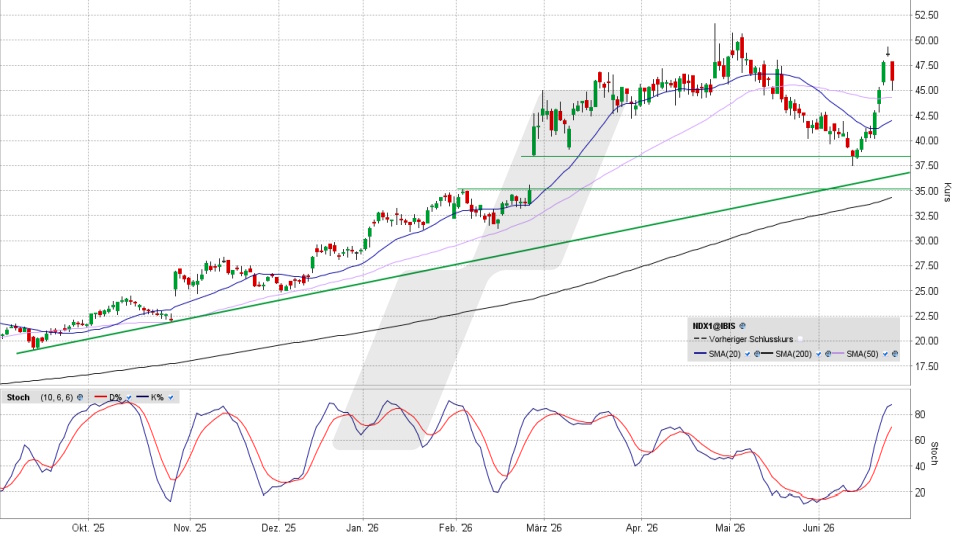
Task: Click the 'Okt. '25' date axis label
Action: tap(88, 528)
